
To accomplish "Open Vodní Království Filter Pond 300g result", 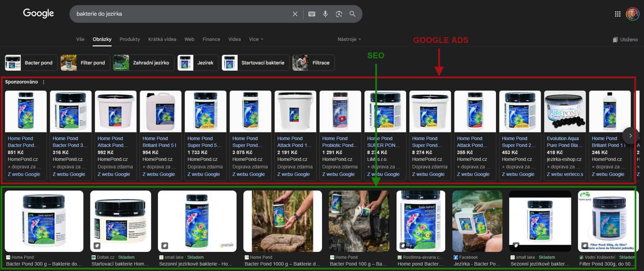I will pyautogui.click(x=608, y=221).
